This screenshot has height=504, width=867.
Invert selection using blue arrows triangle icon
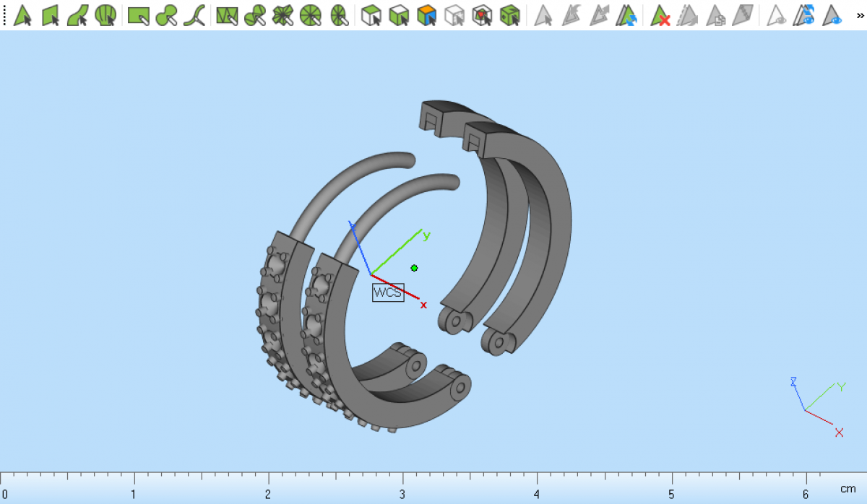[x=626, y=15]
